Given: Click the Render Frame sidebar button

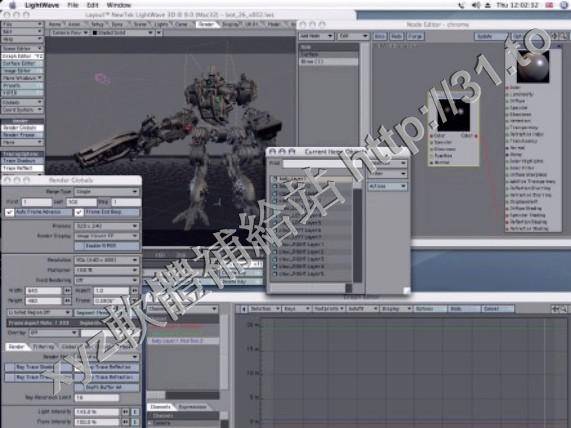Looking at the screenshot, I should click(x=22, y=135).
